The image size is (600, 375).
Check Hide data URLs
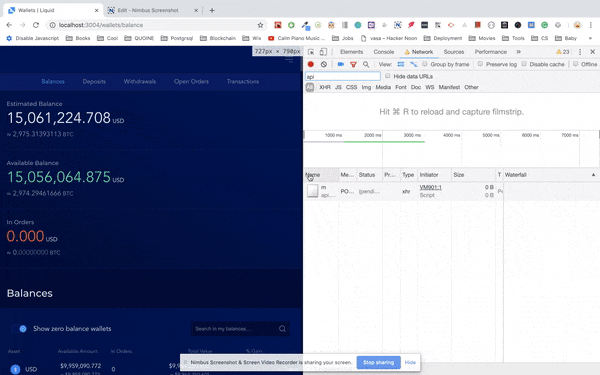pyautogui.click(x=388, y=76)
